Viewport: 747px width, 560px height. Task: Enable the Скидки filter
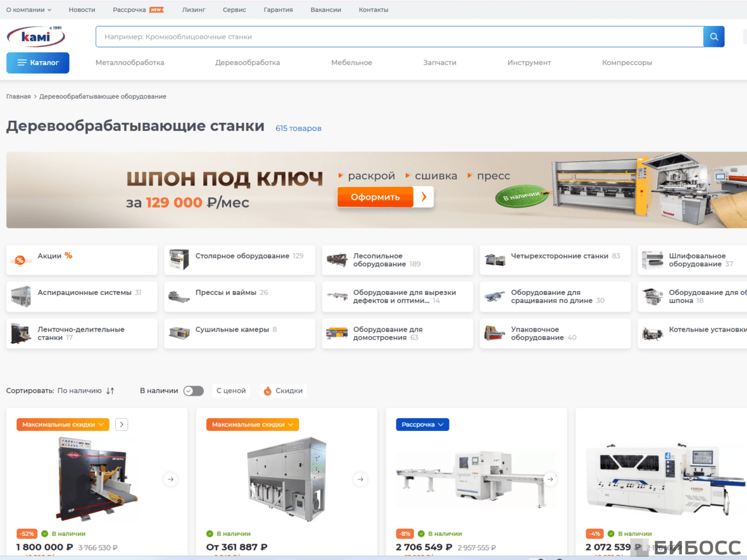pyautogui.click(x=284, y=391)
